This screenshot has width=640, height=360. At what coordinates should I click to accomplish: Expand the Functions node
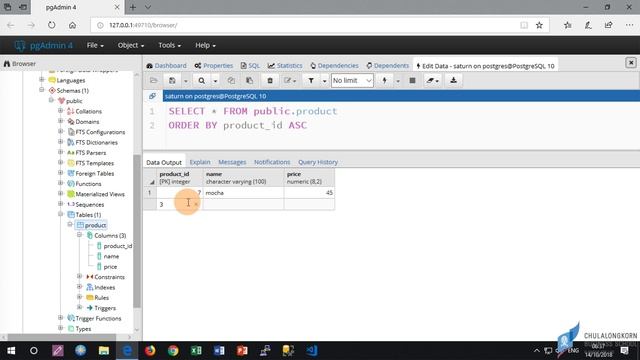point(60,184)
